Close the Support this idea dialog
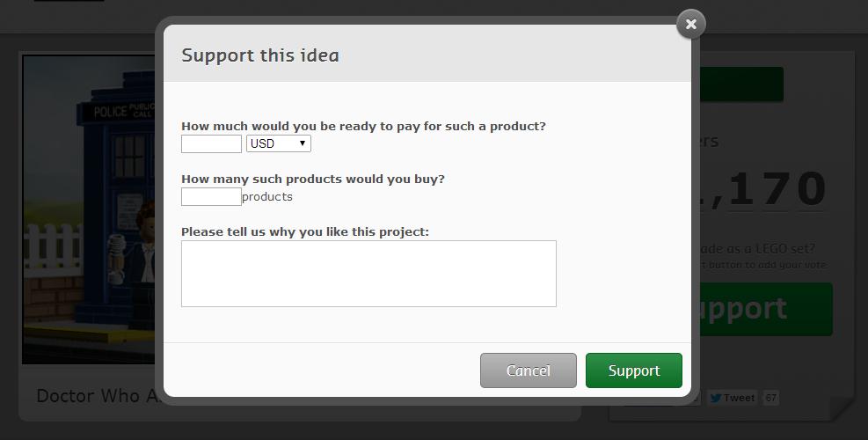The image size is (868, 440). (690, 25)
